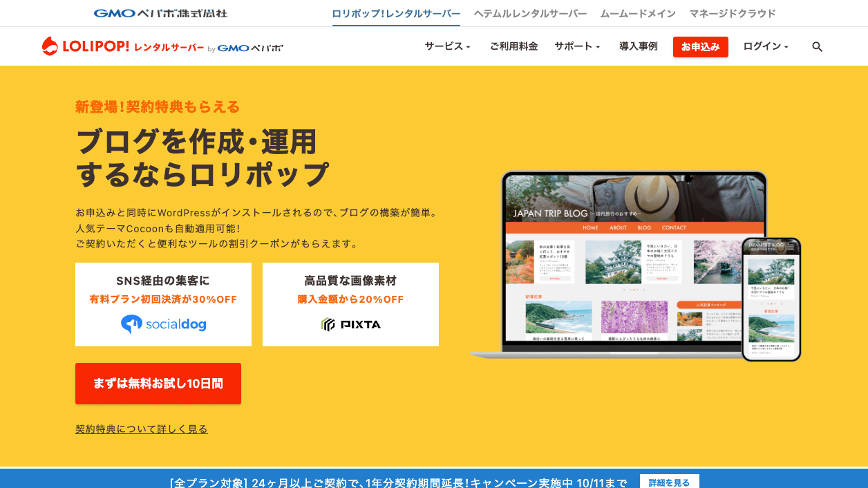
Task: Click the JAPAN TRIP BLOG title on laptop
Action: point(550,213)
